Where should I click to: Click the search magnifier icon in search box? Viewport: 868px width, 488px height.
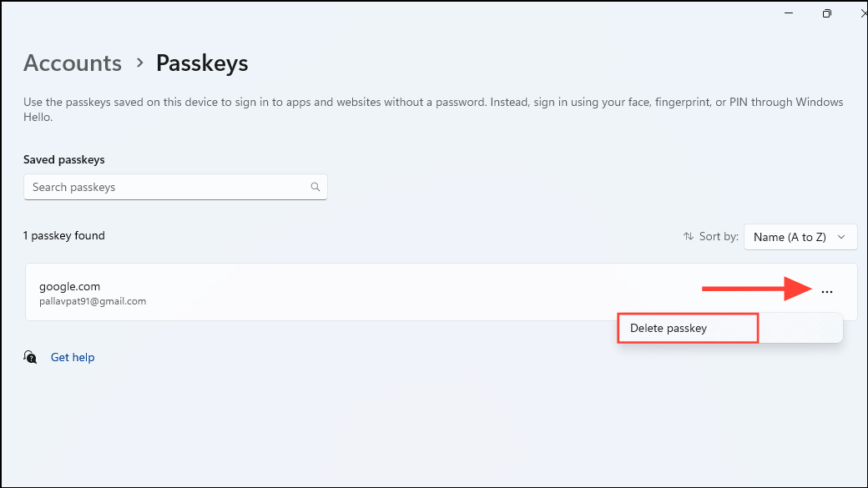(x=315, y=187)
